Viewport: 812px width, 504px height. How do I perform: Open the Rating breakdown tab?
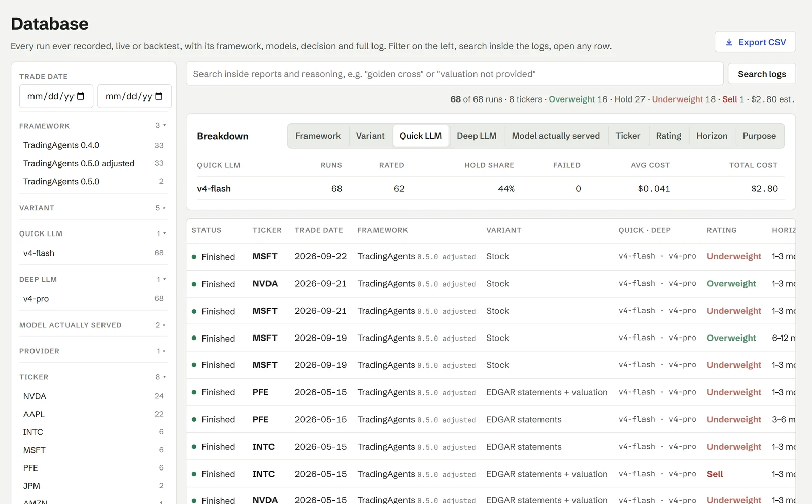(668, 136)
